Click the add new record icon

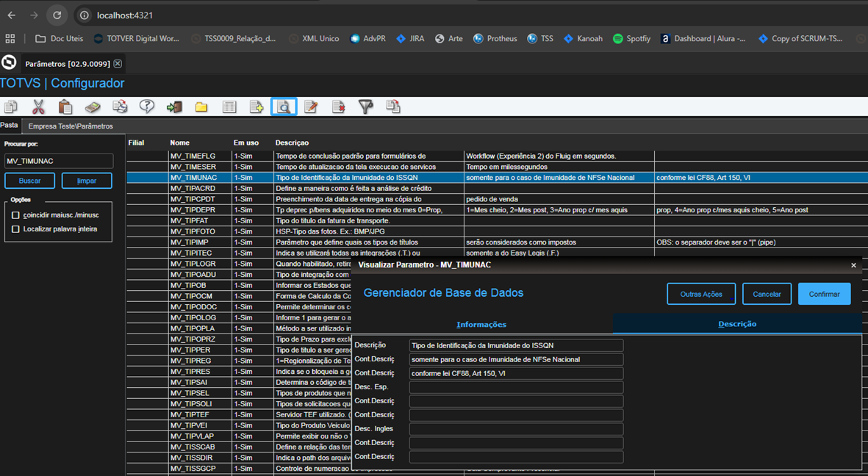[257, 107]
